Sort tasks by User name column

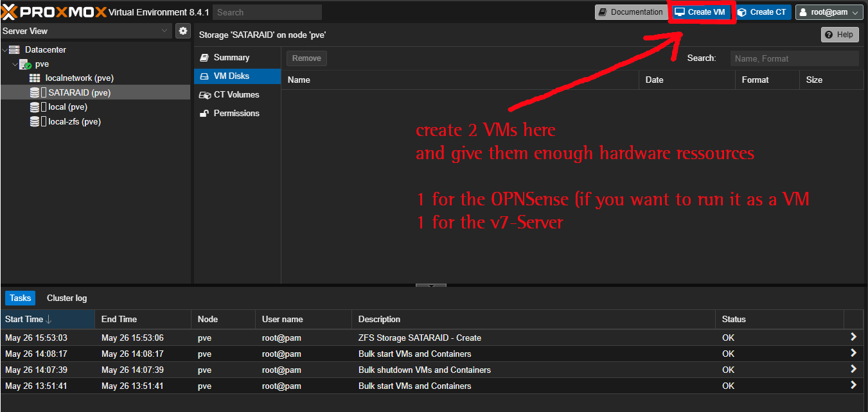(x=303, y=320)
